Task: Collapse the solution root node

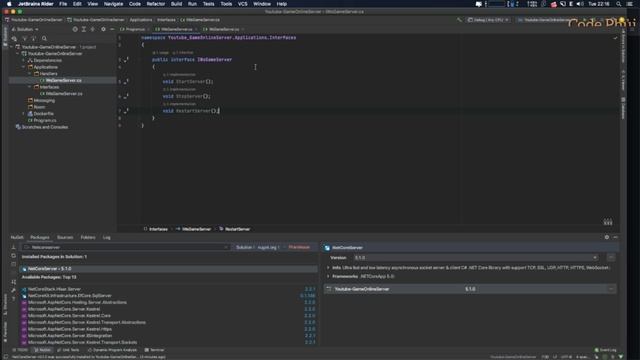Action: (12, 47)
